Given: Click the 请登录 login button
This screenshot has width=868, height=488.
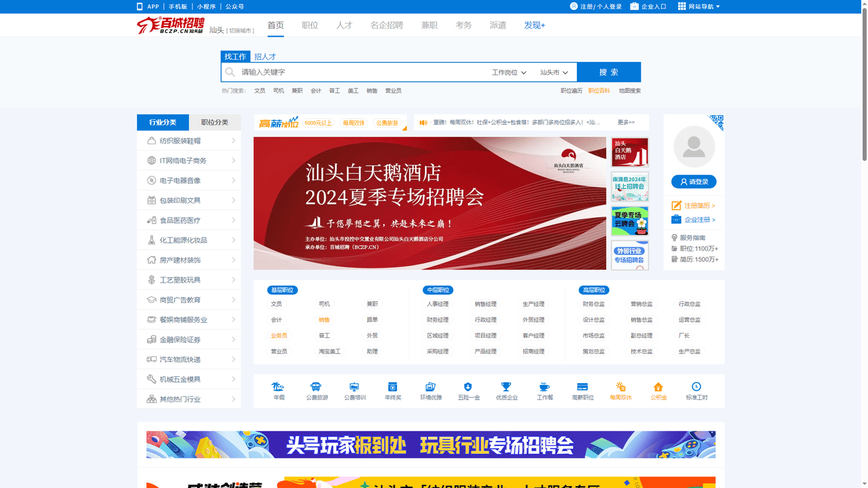Looking at the screenshot, I should coord(694,181).
